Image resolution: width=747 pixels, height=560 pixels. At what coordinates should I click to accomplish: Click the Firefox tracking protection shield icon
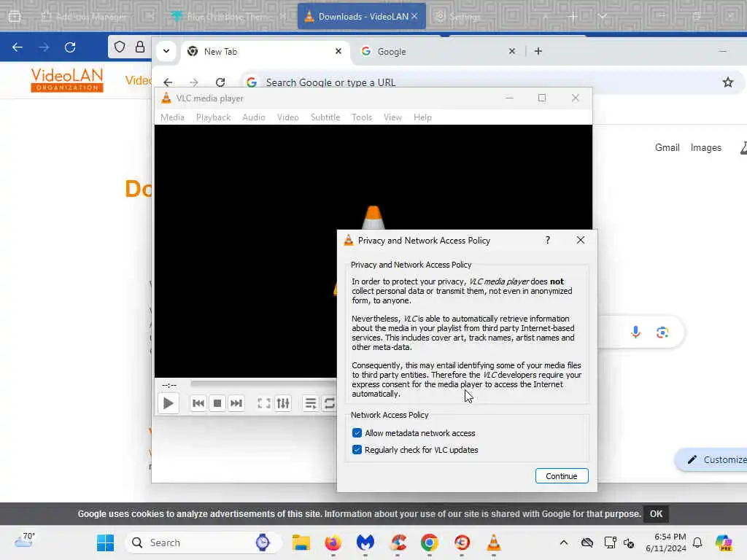click(120, 47)
